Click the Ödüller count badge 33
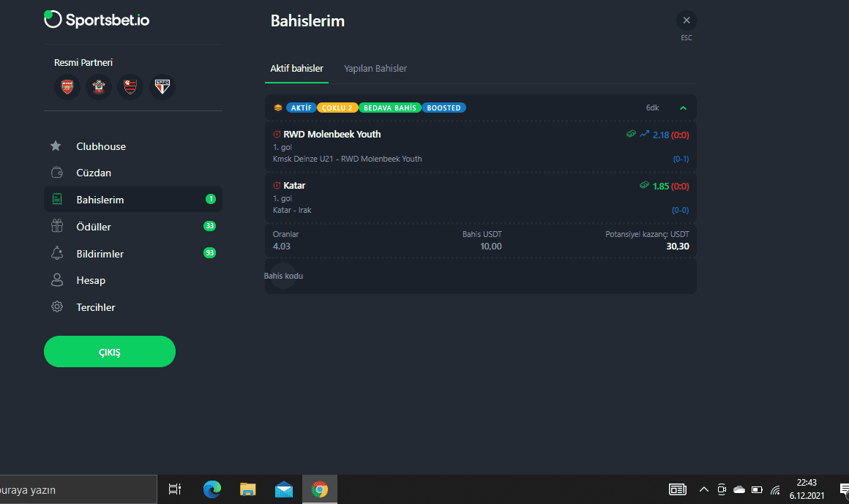Image resolution: width=849 pixels, height=504 pixels. click(209, 226)
